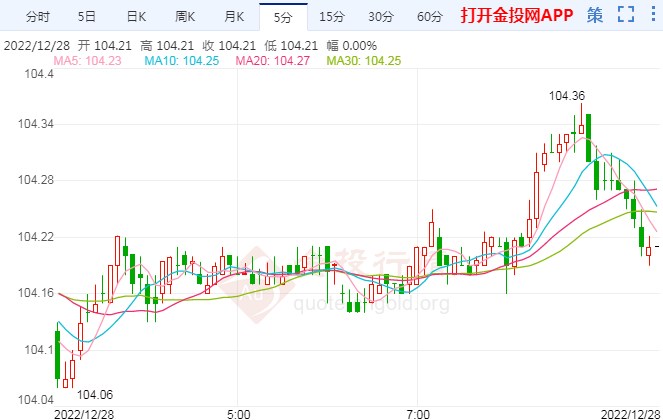Image resolution: width=663 pixels, height=420 pixels.
Task: Click the 策 strategy icon
Action: click(x=595, y=15)
